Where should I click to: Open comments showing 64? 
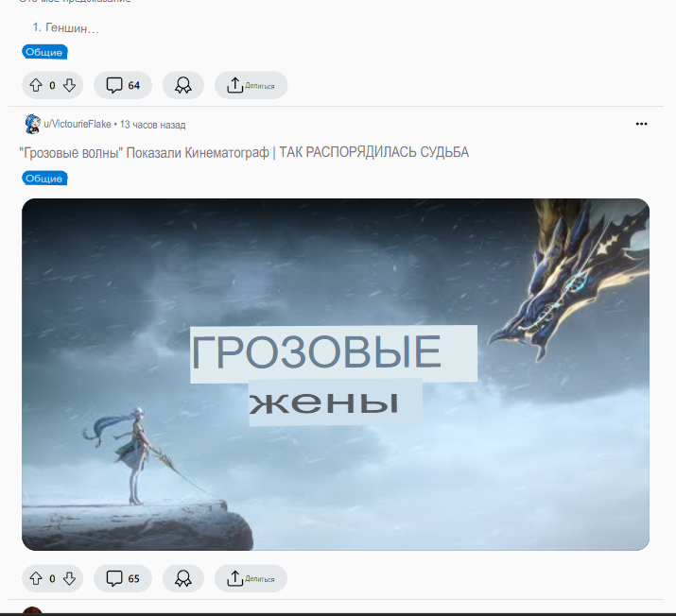[x=123, y=85]
